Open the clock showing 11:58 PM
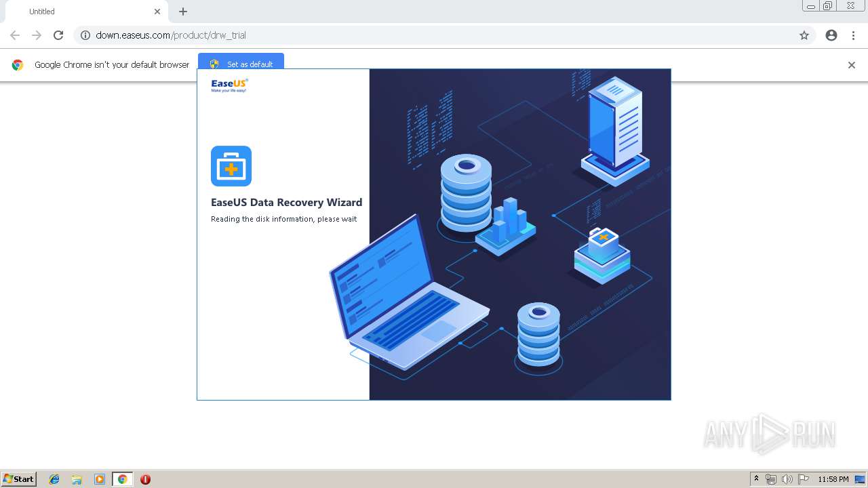 (x=833, y=479)
